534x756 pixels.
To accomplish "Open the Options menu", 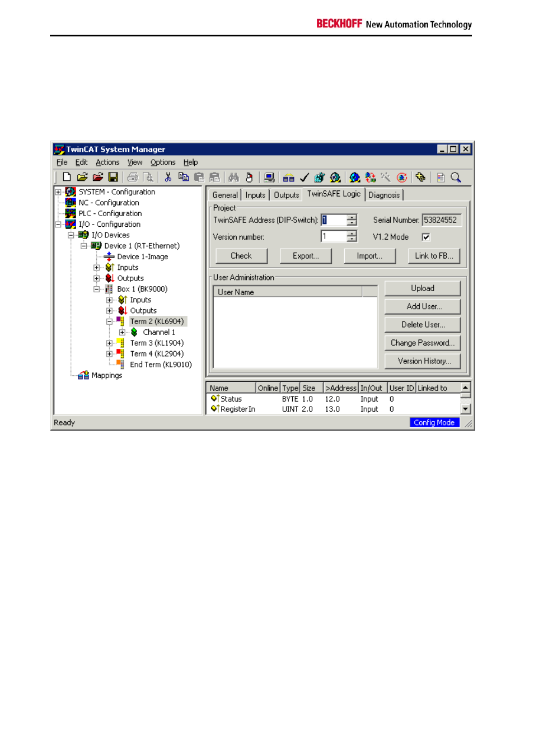I will coord(163,162).
